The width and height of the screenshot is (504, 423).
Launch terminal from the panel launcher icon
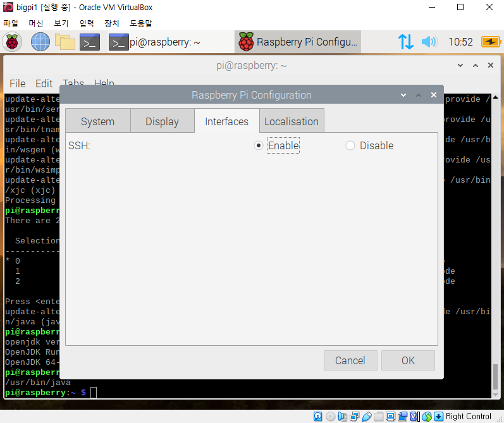click(x=90, y=42)
